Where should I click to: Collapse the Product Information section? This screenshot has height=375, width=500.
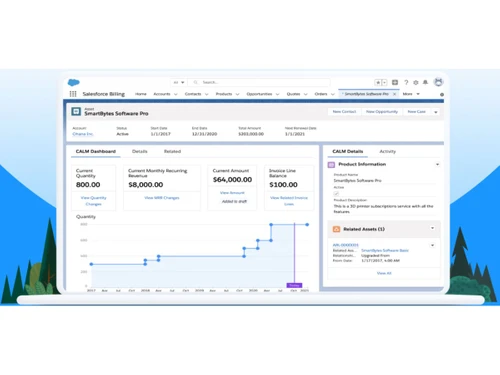(437, 164)
